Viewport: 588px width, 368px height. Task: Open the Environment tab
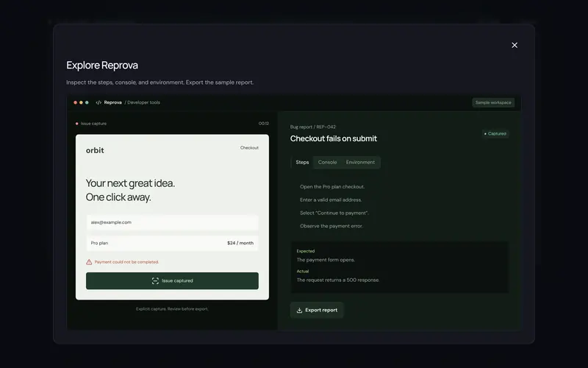pyautogui.click(x=360, y=162)
